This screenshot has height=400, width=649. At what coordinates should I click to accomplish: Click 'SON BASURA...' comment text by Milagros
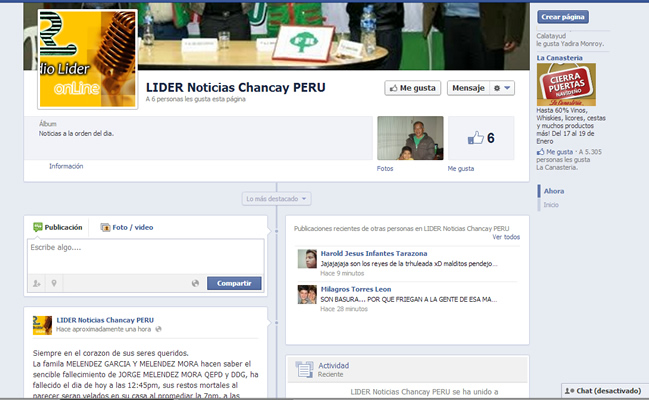click(x=409, y=299)
